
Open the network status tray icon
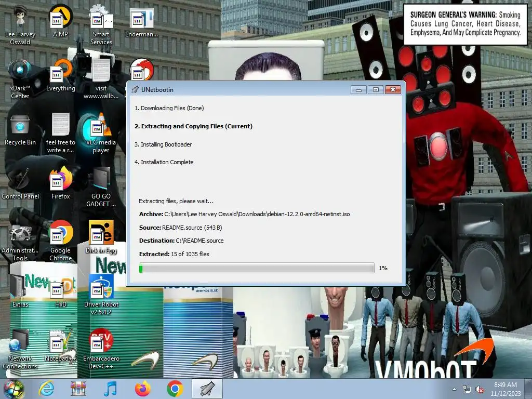467,389
